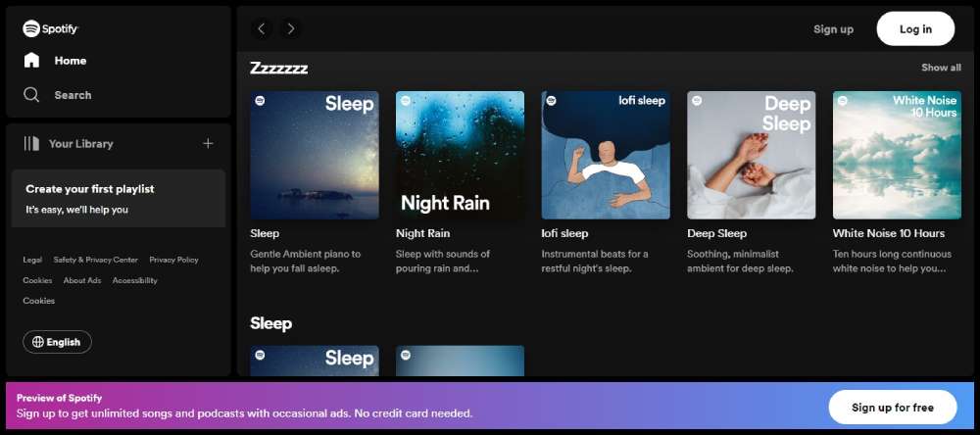Open Home via house icon
This screenshot has height=435, width=980.
(31, 60)
